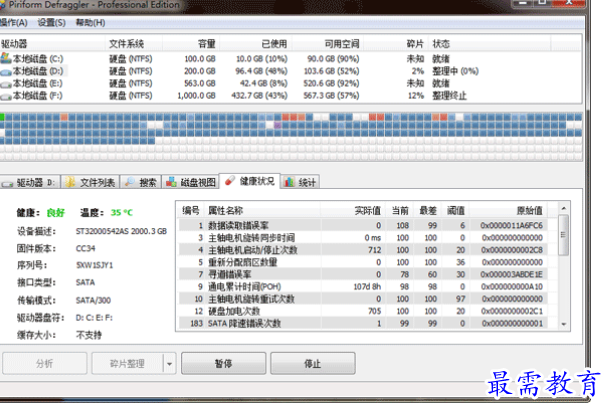Click the magnifier icon on the 搜索 tab
Image resolution: width=609 pixels, height=415 pixels.
point(130,182)
